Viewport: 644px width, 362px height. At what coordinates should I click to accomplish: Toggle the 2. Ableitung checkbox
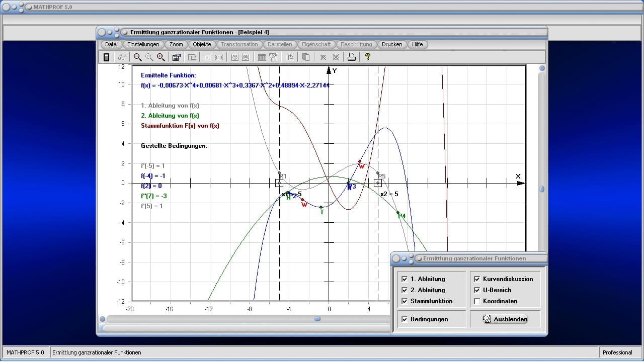coord(405,290)
